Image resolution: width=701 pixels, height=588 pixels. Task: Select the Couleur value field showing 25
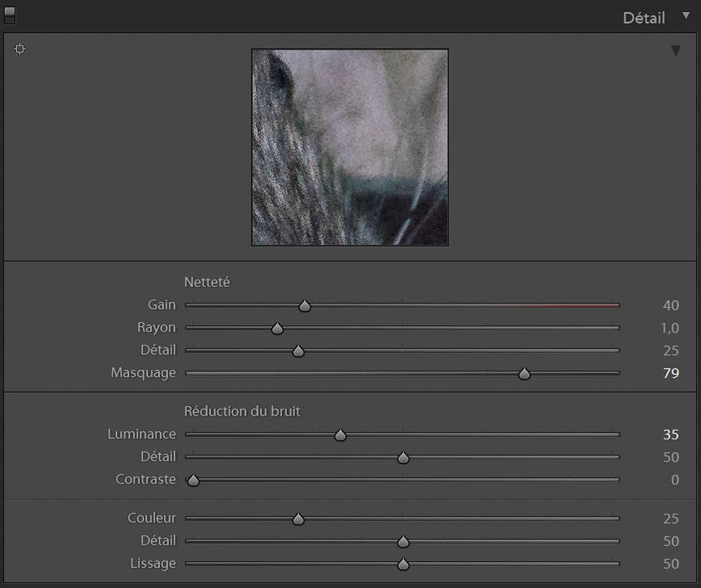[670, 519]
